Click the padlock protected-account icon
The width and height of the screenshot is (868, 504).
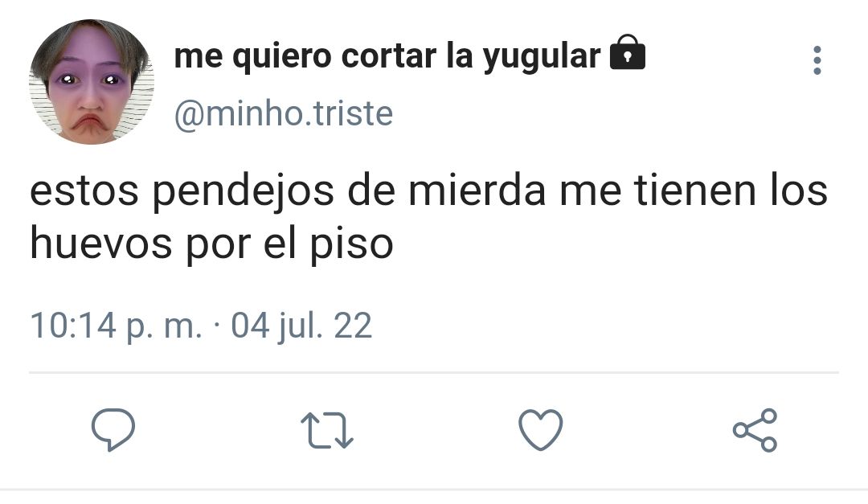click(x=628, y=52)
